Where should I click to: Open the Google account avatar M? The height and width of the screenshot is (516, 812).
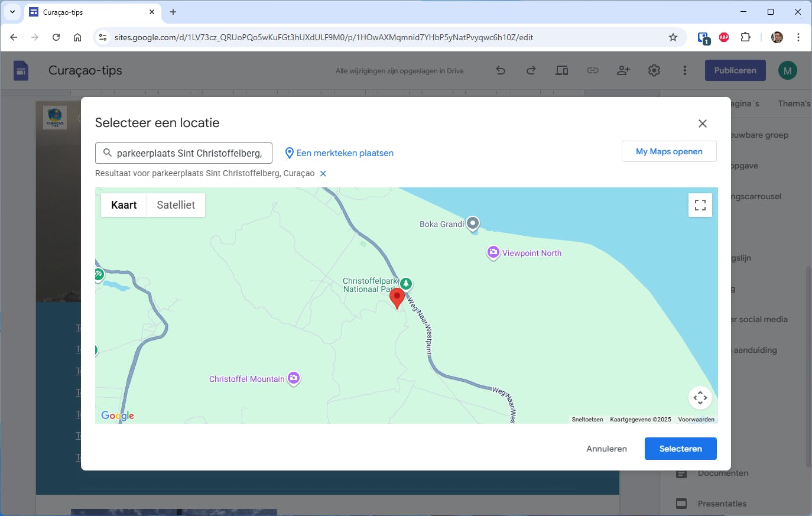tap(788, 70)
